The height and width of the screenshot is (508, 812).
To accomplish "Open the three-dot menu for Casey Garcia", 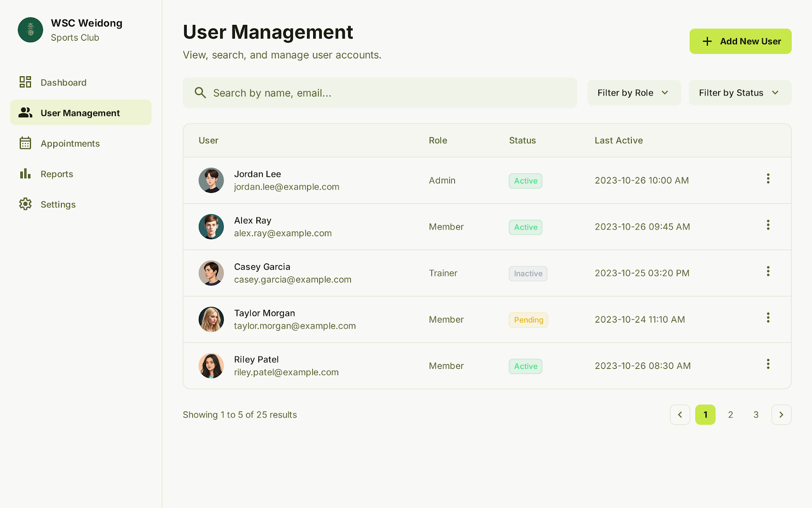I will click(x=768, y=271).
